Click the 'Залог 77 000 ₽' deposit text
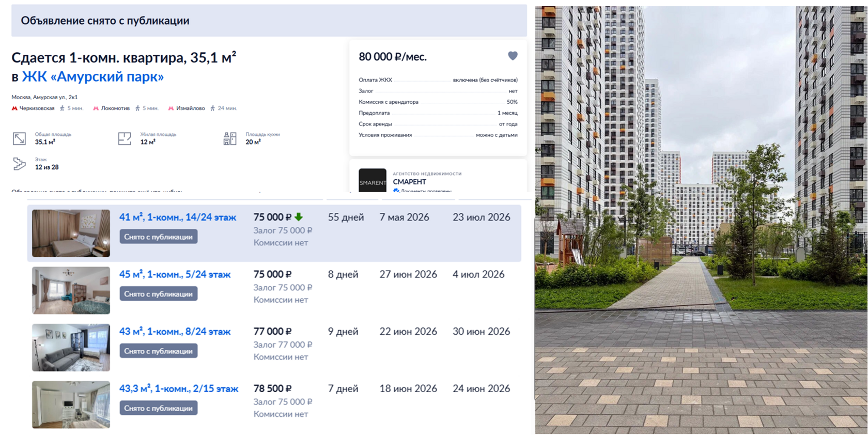 (283, 345)
